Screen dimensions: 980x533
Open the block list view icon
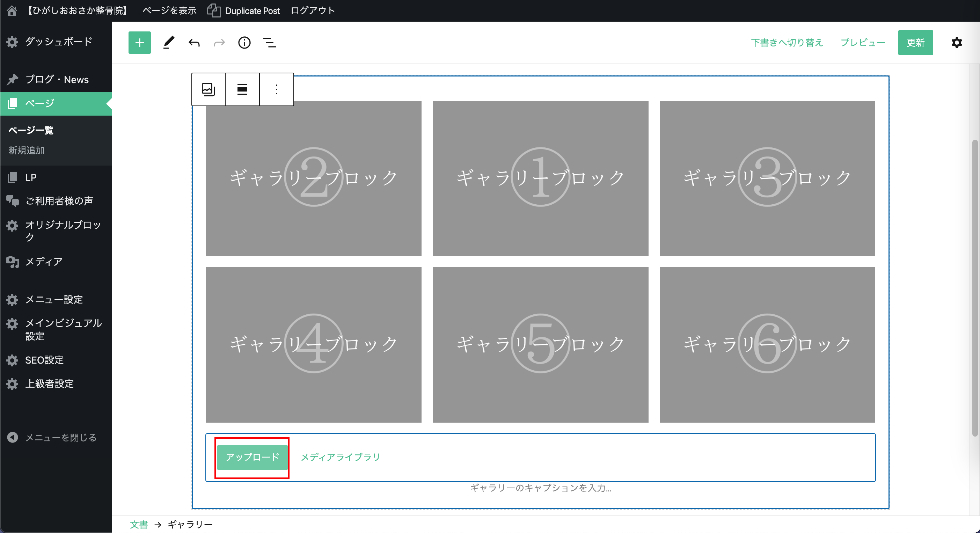point(269,43)
